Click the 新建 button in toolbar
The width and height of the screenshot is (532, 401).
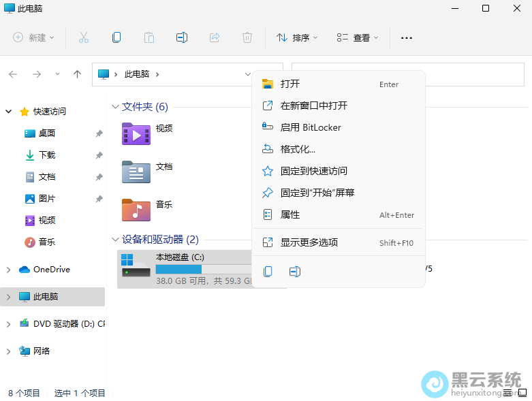coord(33,37)
